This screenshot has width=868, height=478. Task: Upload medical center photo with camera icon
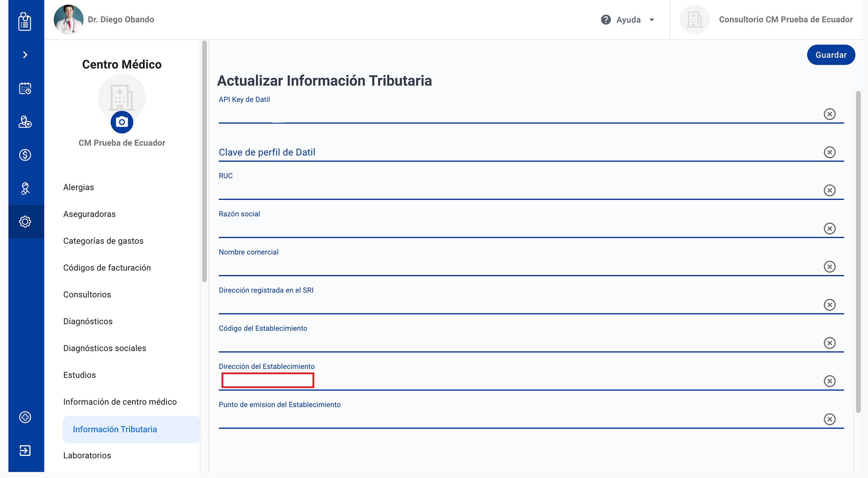122,122
